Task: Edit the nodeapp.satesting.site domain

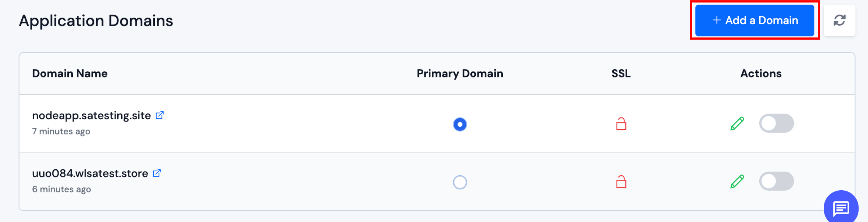Action: (736, 123)
